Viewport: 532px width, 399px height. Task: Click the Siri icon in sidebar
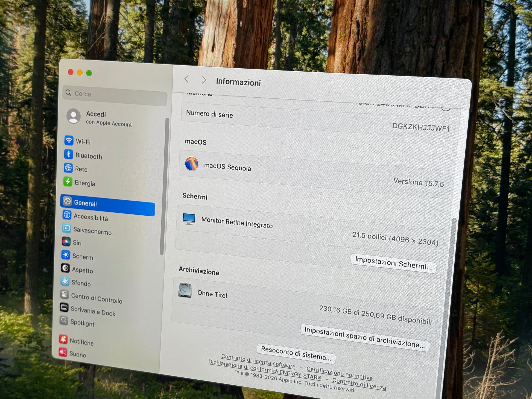tap(66, 242)
